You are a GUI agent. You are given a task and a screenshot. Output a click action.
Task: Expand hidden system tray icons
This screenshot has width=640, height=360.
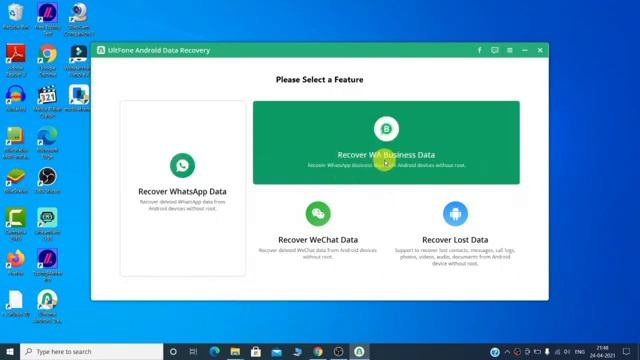click(507, 351)
